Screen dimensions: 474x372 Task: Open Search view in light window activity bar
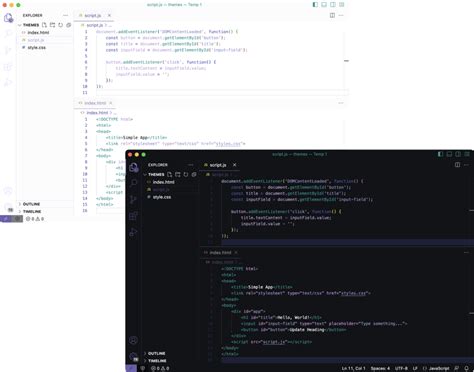pyautogui.click(x=8, y=33)
